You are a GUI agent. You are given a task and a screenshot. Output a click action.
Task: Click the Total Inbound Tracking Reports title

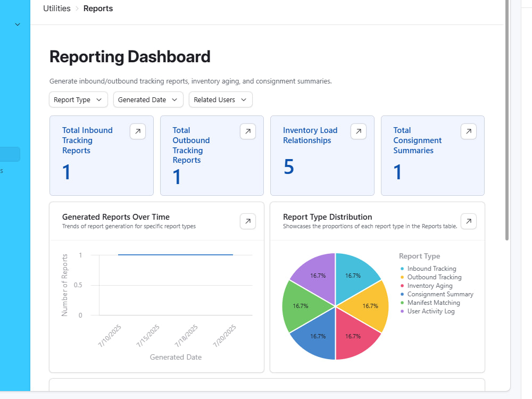tap(87, 140)
